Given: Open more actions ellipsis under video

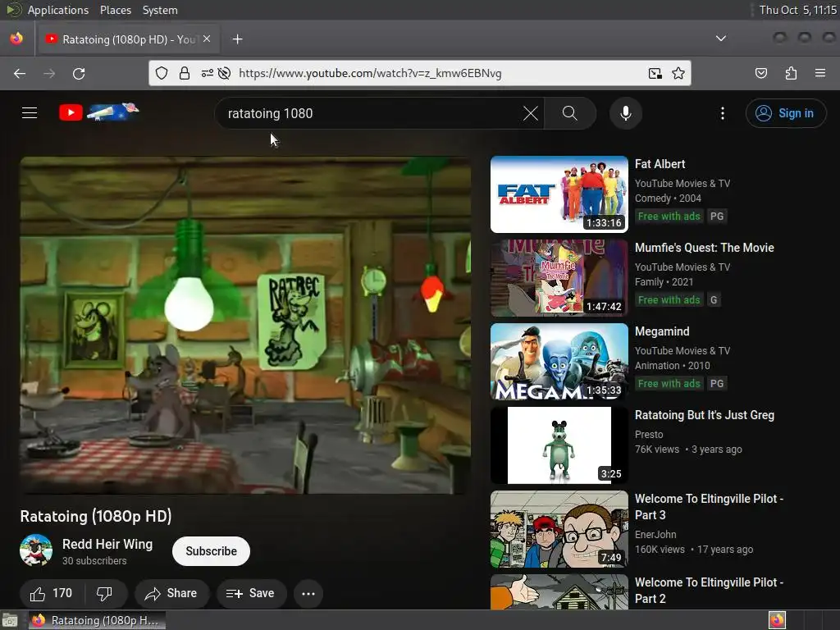Looking at the screenshot, I should [308, 593].
